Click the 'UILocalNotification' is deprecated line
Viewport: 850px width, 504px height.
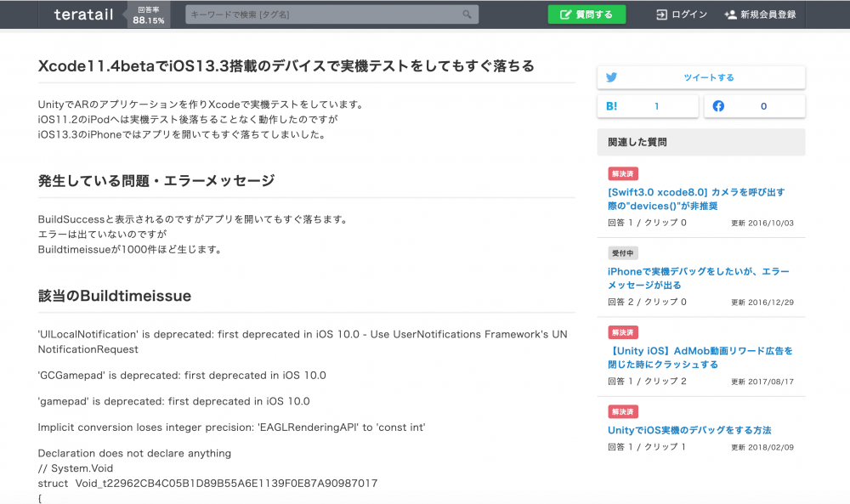pos(303,342)
